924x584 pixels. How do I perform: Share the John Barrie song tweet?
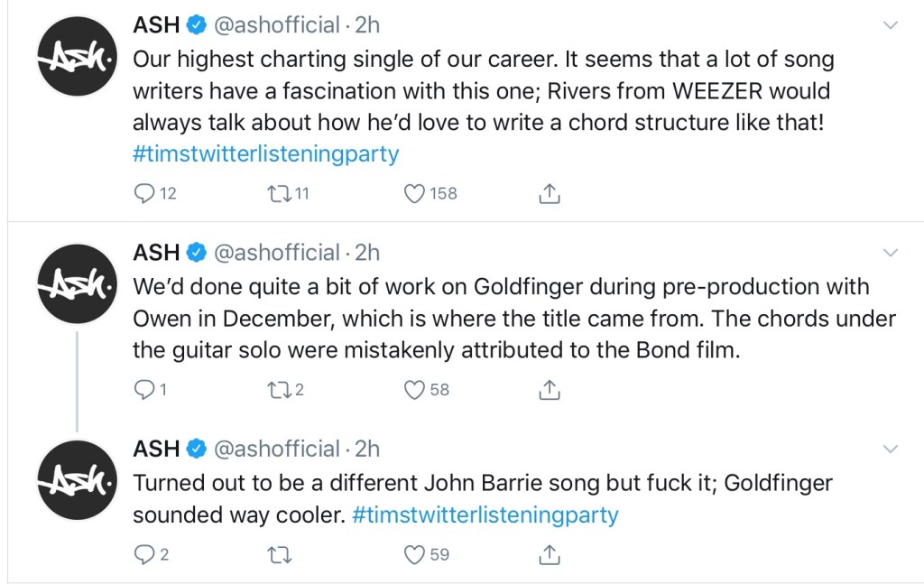tap(550, 554)
